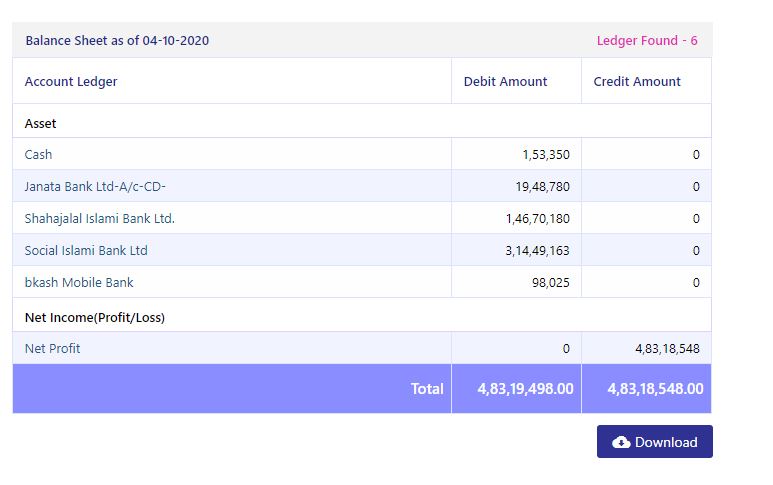This screenshot has width=773, height=485.
Task: Open Janata Bank Ltd-A/c-CD- ledger
Action: (x=95, y=186)
